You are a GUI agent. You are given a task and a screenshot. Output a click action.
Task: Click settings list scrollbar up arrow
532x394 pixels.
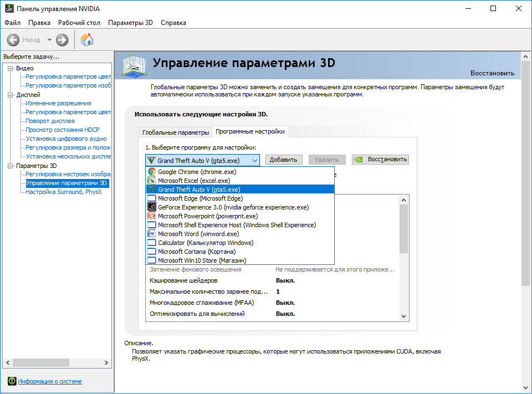pyautogui.click(x=404, y=200)
